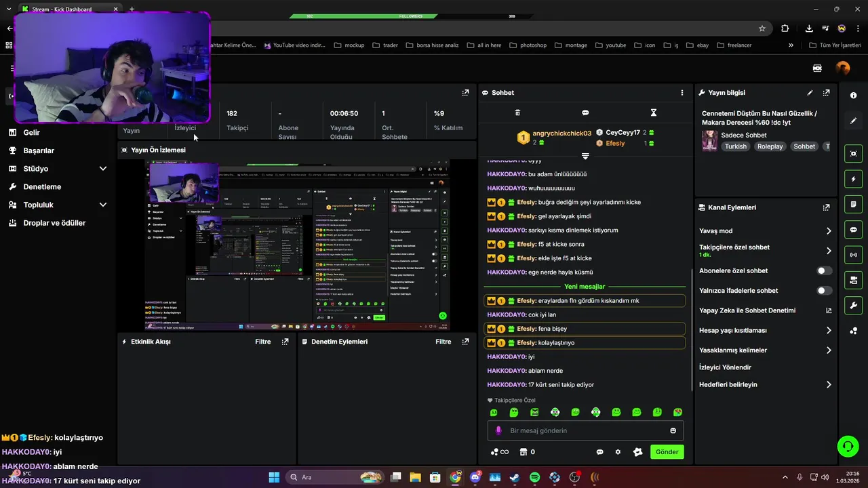Click İzleyici Yönlendir option
This screenshot has width=868, height=488.
coord(725,367)
